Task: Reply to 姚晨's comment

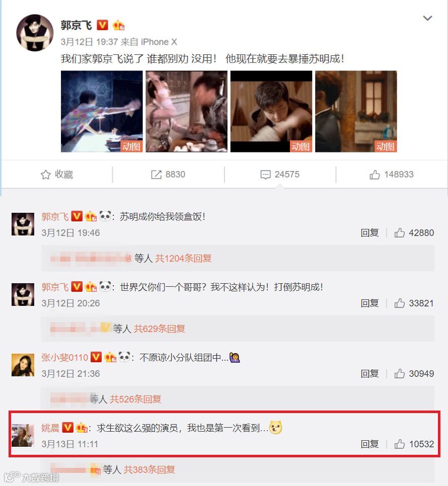Action: pos(369,444)
